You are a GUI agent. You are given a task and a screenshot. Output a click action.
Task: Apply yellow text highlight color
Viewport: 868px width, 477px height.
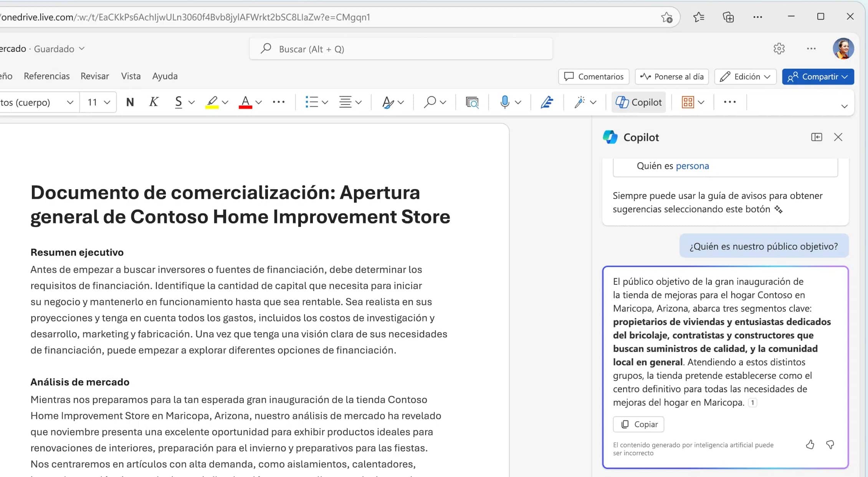coord(212,102)
